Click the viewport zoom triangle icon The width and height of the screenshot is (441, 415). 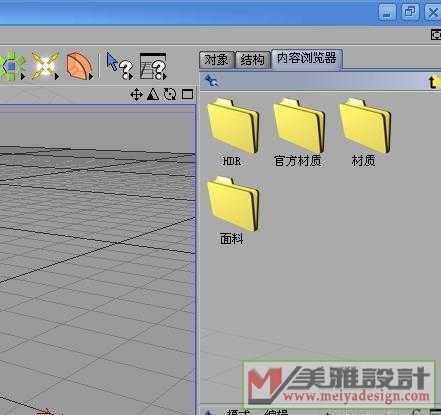(x=153, y=95)
